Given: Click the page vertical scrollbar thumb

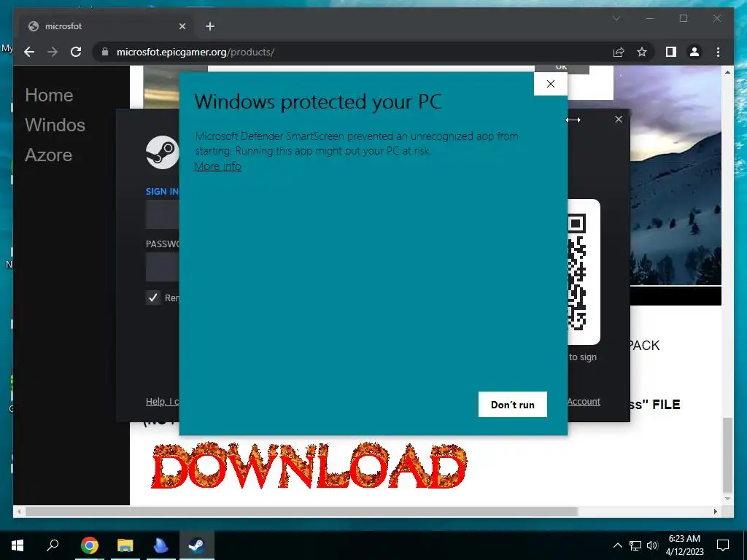Looking at the screenshot, I should (x=727, y=455).
